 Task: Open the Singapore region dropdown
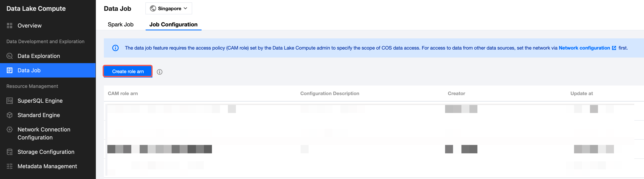169,9
